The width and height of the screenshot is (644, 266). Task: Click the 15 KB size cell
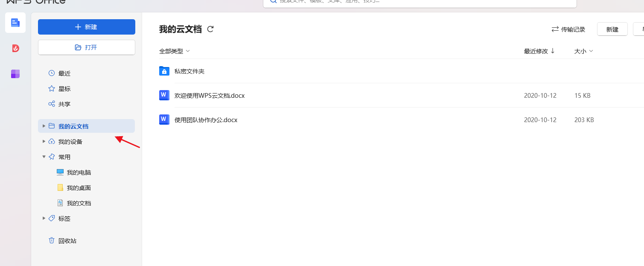583,96
